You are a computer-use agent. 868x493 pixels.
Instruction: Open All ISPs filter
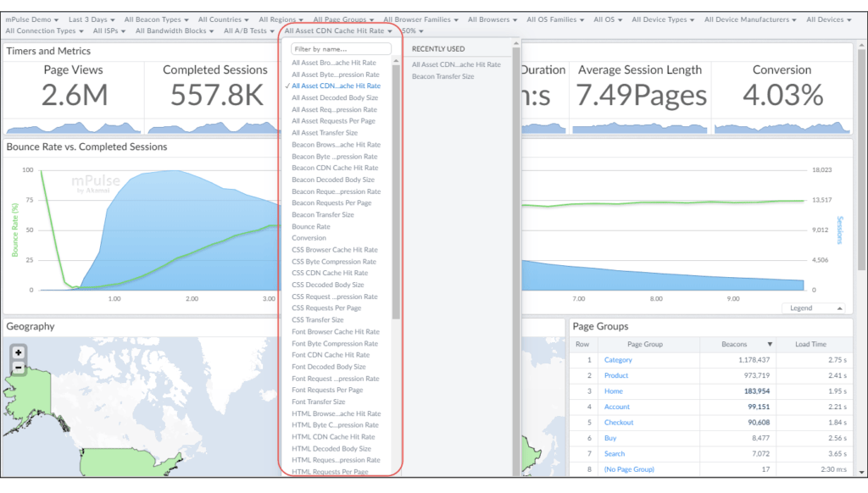coord(109,31)
